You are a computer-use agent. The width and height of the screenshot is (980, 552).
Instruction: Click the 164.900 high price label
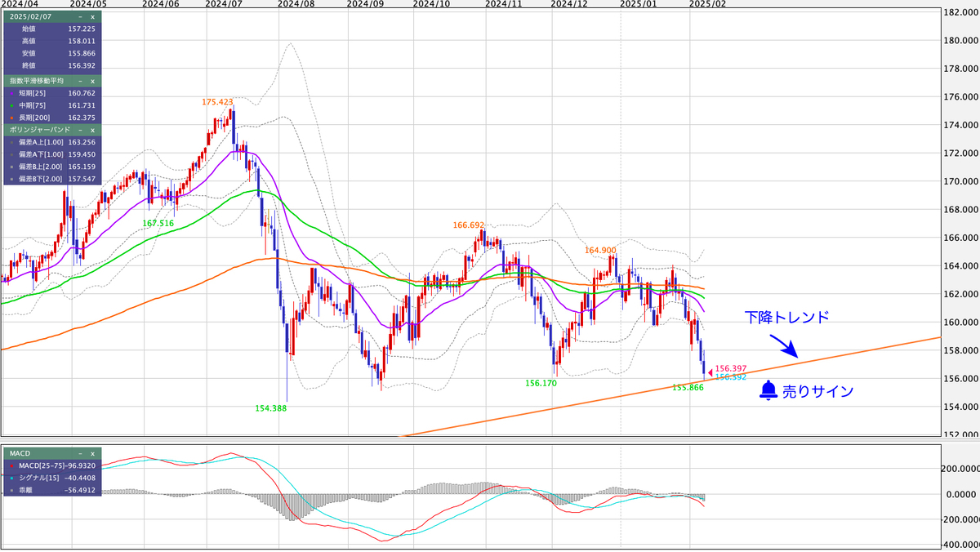pos(599,250)
